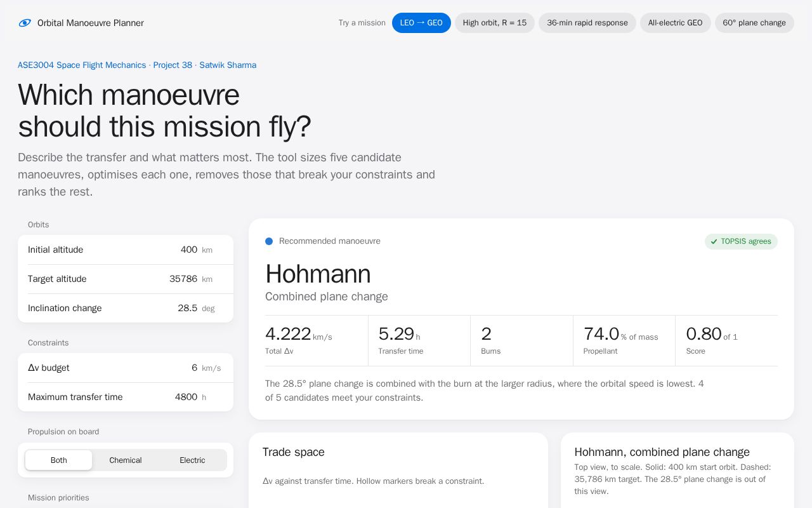
Task: Click the Burns count of 2
Action: coord(486,334)
